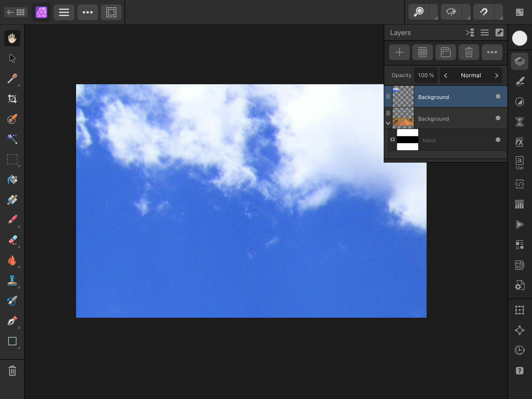The height and width of the screenshot is (399, 532).
Task: Open Layers panel more options dots
Action: [x=492, y=52]
